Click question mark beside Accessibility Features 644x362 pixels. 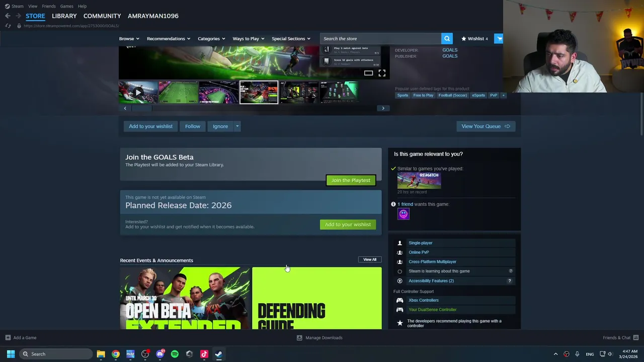pyautogui.click(x=509, y=281)
